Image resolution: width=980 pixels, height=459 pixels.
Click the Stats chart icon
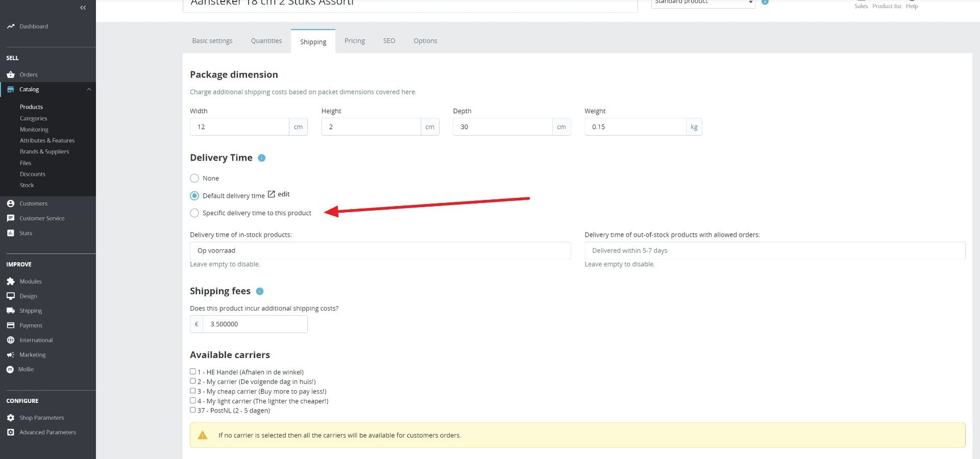coord(10,233)
